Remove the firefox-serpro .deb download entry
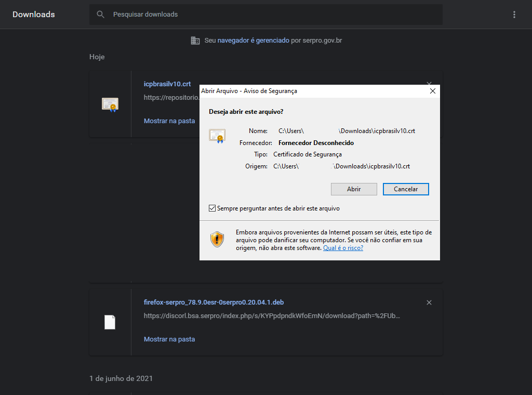Screen dimensions: 532x395 coord(429,302)
